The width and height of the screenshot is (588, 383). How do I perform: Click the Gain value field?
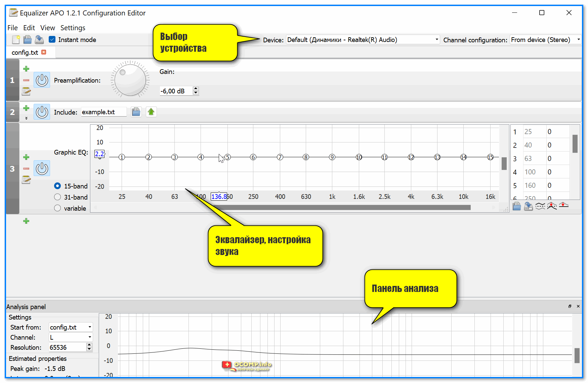[x=176, y=91]
